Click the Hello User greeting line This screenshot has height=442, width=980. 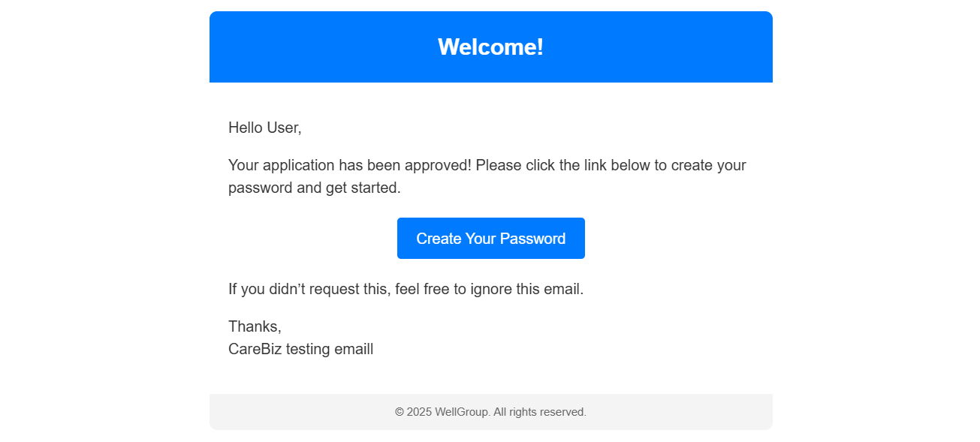(x=264, y=128)
